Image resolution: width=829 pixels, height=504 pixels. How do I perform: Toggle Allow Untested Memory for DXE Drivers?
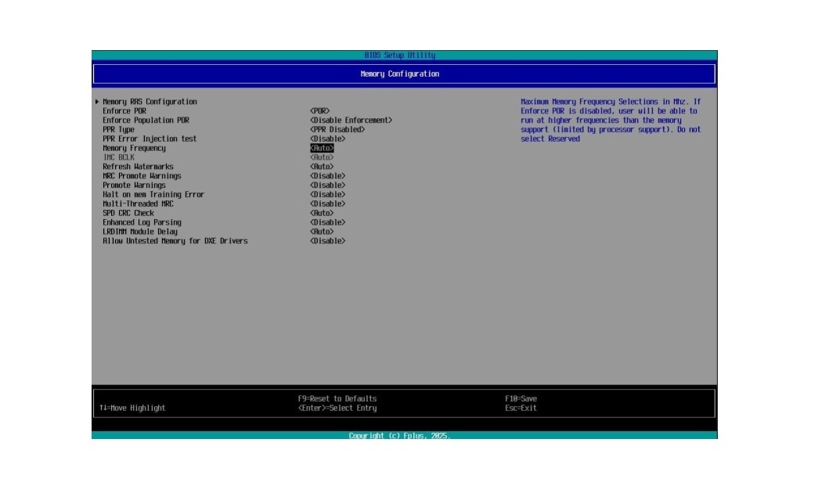click(327, 241)
